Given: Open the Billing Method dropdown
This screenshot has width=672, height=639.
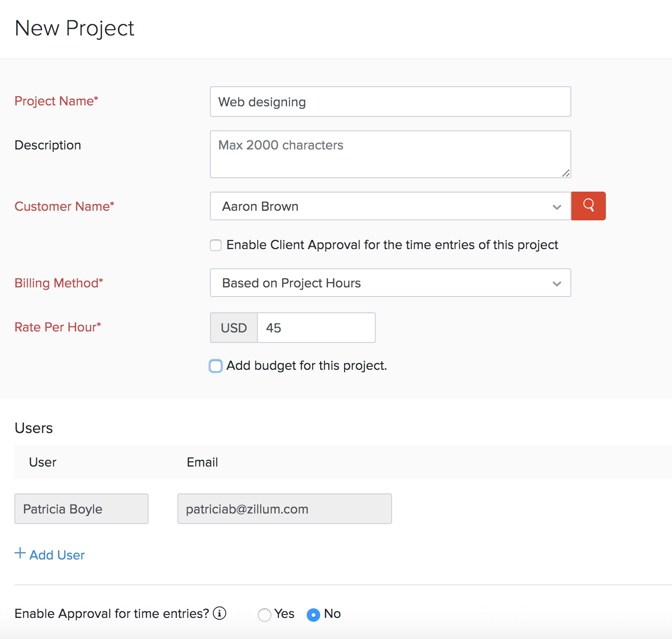Looking at the screenshot, I should 390,283.
